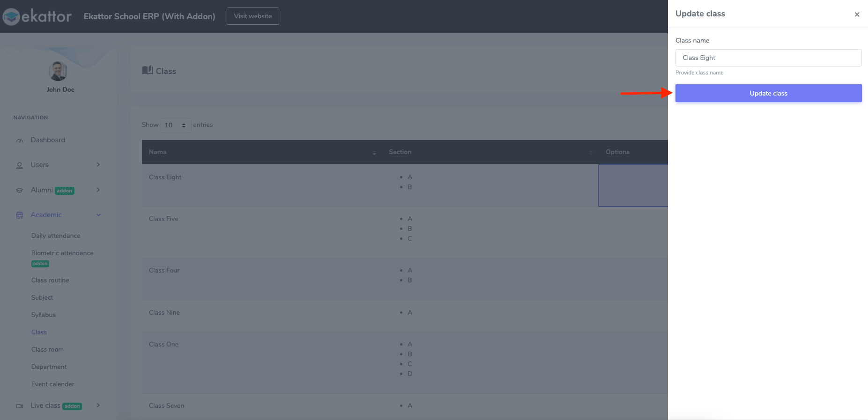Viewport: 868px width, 420px height.
Task: Click the Visit website button
Action: coord(253,16)
